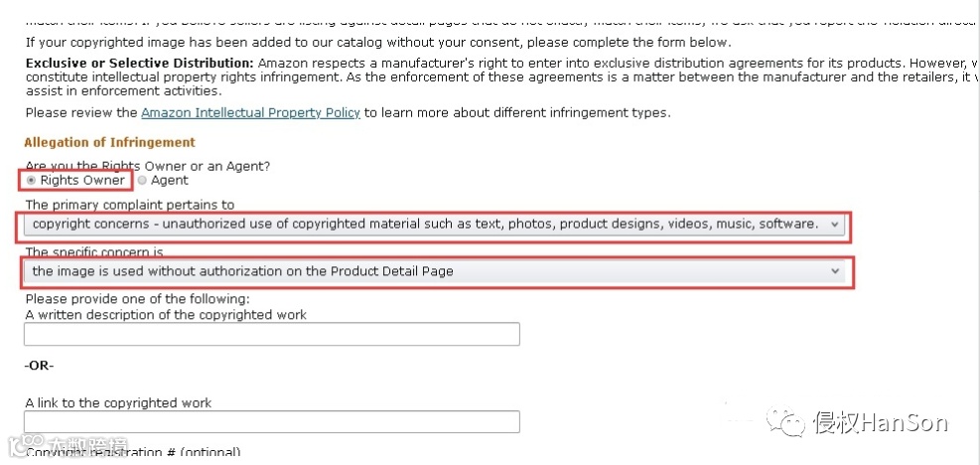
Task: Click the 'Are you the Rights Owner or an Agent?' question
Action: pyautogui.click(x=148, y=165)
